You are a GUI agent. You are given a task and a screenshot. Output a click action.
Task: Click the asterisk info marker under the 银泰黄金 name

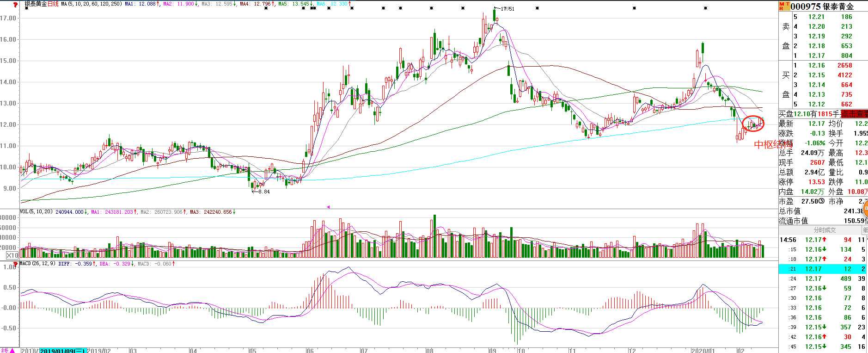pos(26,8)
